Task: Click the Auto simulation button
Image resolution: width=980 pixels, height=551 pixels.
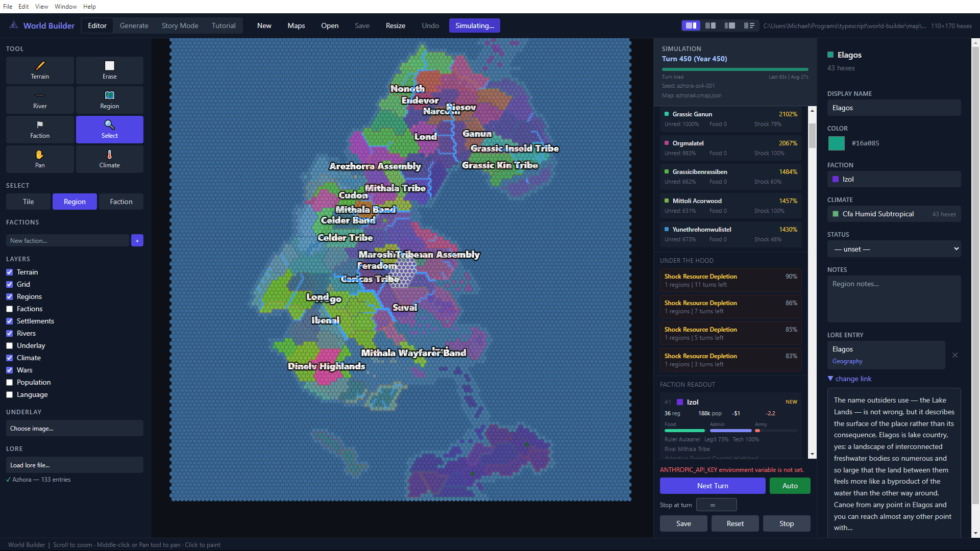Action: point(790,486)
